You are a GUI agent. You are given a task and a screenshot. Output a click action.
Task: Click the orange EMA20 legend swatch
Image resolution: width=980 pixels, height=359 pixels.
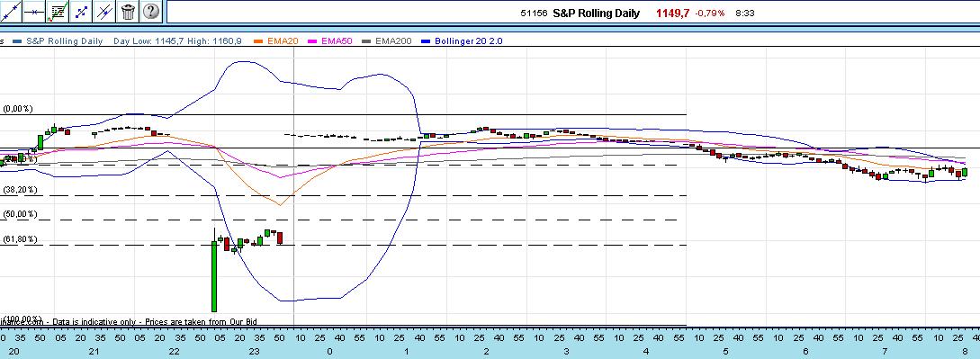point(259,41)
